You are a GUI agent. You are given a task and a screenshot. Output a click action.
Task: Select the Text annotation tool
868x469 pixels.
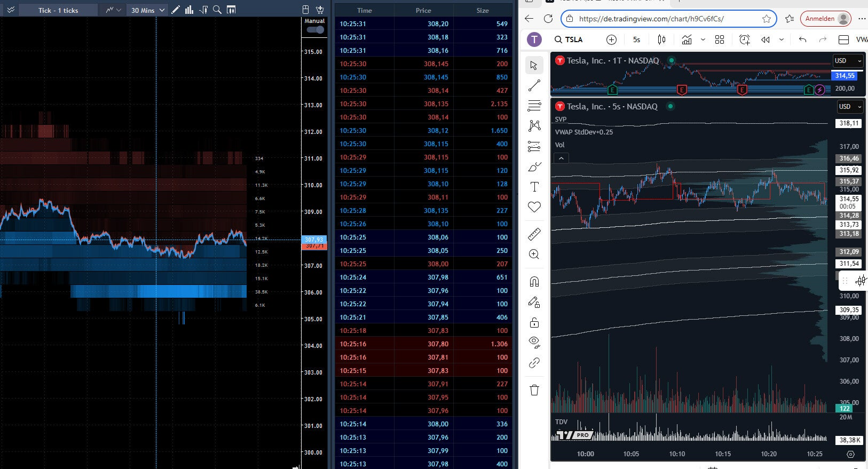[534, 187]
